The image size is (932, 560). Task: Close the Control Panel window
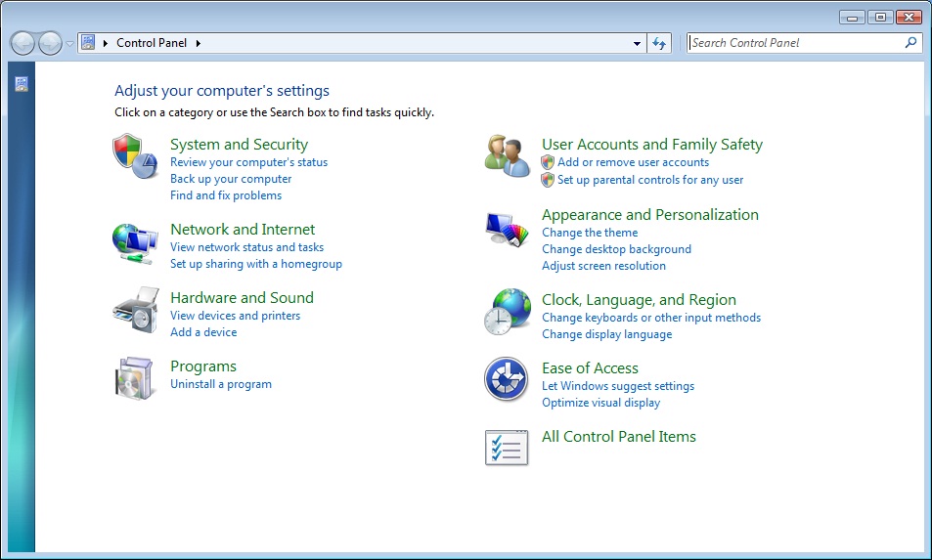pos(909,18)
